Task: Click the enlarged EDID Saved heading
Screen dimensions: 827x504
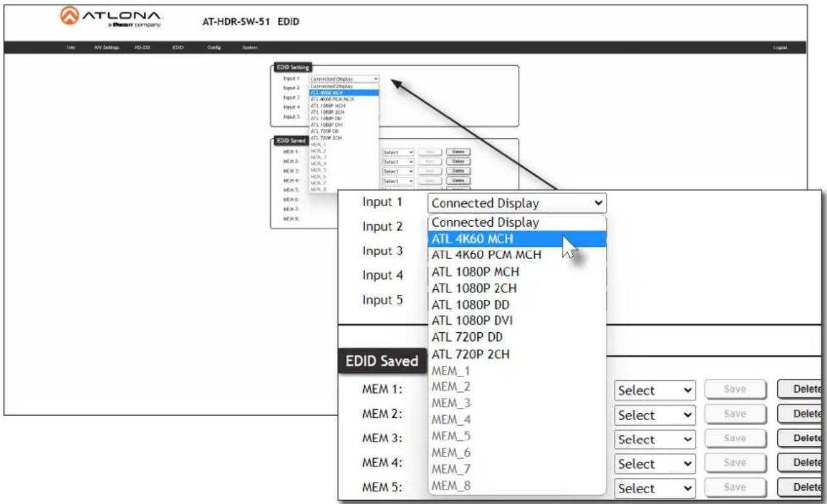Action: tap(381, 361)
